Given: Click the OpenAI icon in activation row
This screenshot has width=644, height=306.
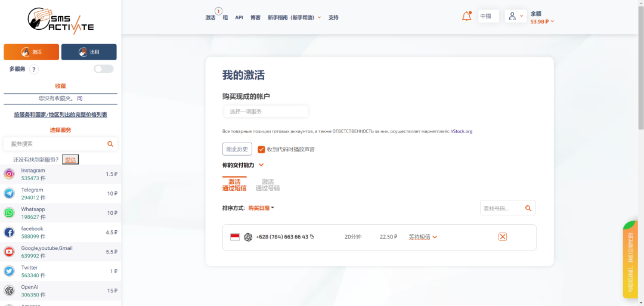Looking at the screenshot, I should (x=248, y=237).
